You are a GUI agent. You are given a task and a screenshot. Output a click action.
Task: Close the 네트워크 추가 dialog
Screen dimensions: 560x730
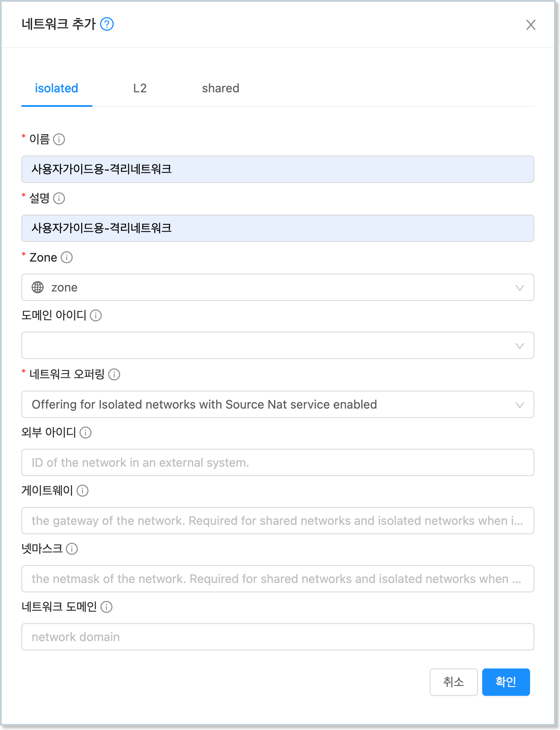531,25
